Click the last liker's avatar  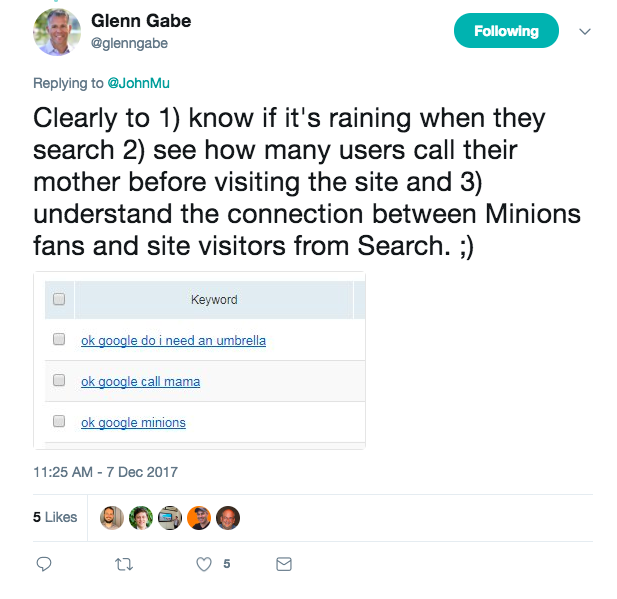[x=228, y=517]
